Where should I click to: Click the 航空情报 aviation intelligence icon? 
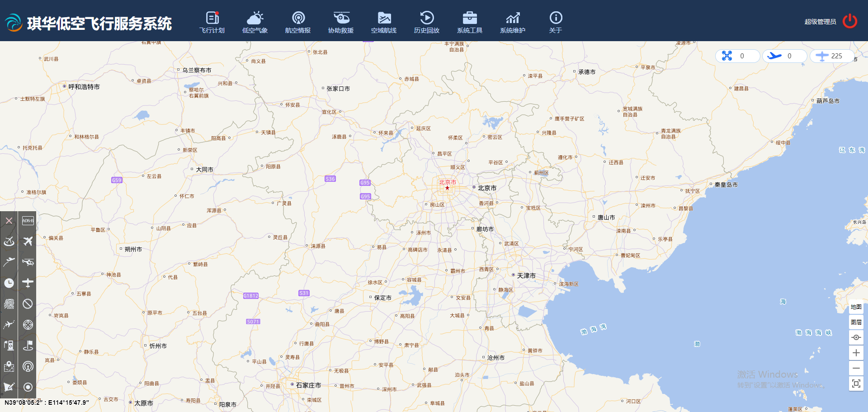pos(298,22)
